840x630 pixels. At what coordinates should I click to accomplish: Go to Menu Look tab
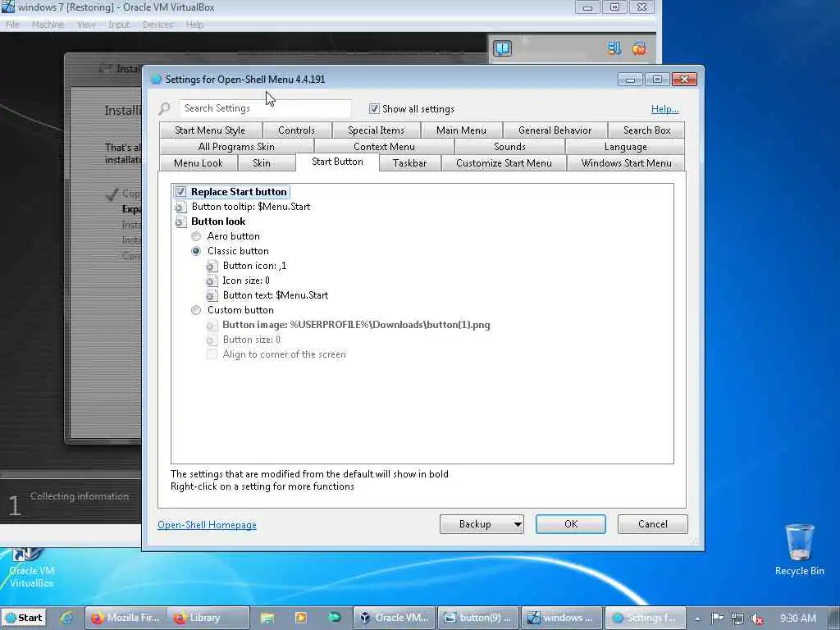[199, 163]
